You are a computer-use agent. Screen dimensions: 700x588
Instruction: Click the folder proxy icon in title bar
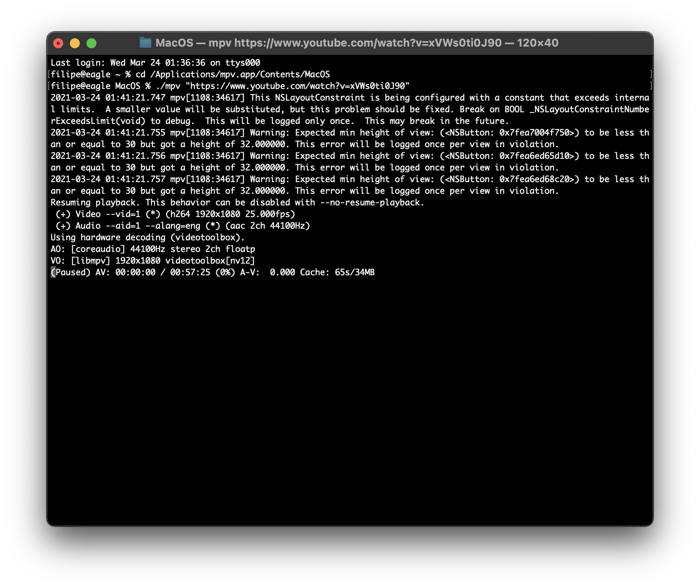tap(146, 42)
